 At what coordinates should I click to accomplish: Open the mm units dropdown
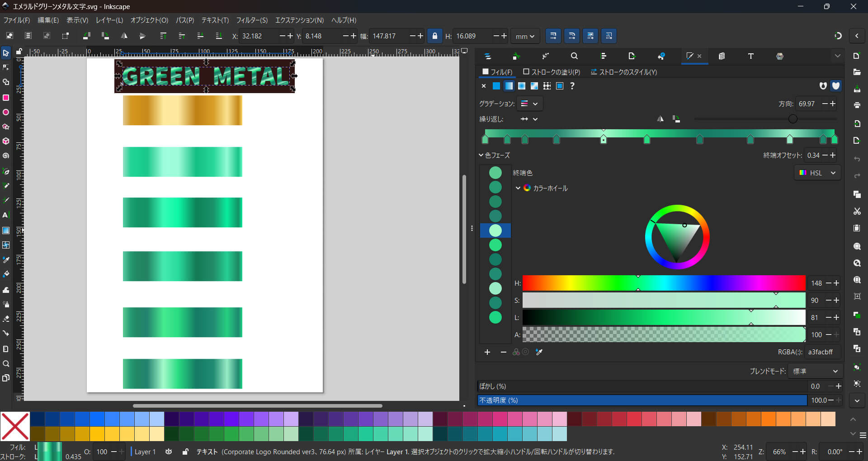525,36
